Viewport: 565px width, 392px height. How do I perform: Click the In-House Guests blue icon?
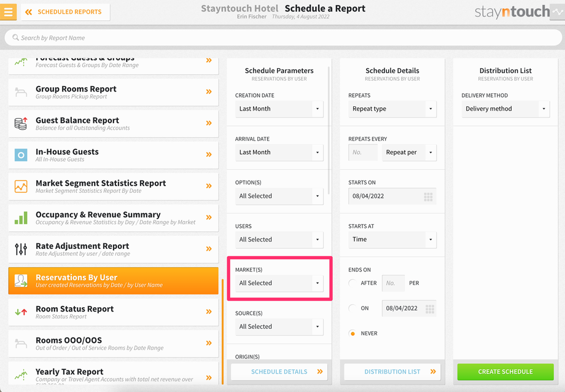point(21,155)
